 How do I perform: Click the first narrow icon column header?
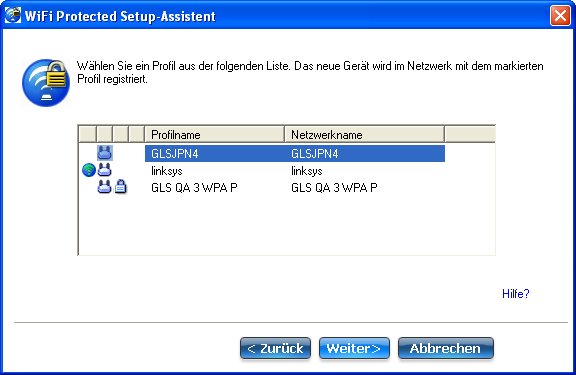(87, 134)
